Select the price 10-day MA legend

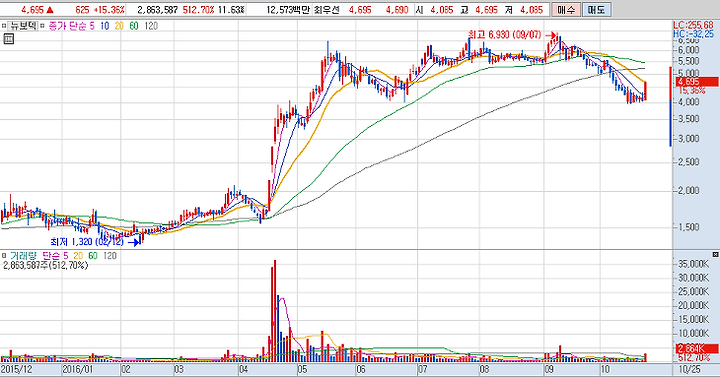104,26
